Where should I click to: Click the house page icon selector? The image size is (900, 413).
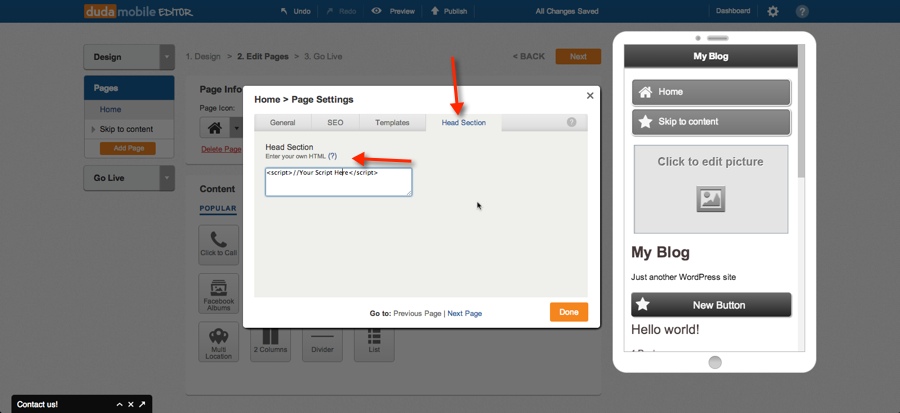[215, 128]
